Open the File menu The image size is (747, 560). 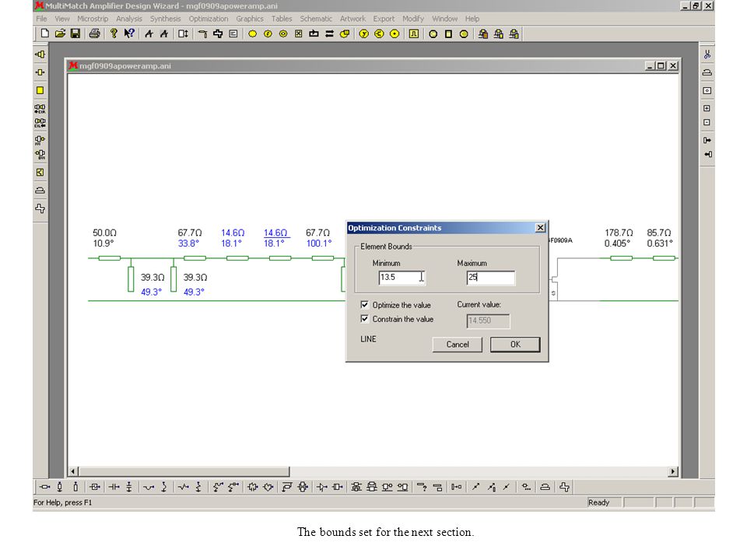click(41, 19)
